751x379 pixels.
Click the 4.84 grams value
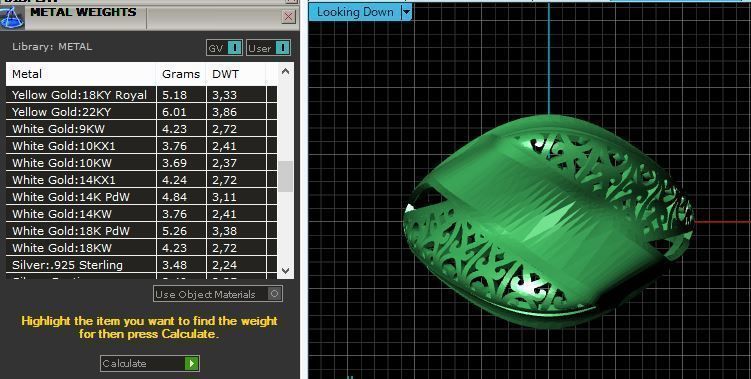(174, 196)
